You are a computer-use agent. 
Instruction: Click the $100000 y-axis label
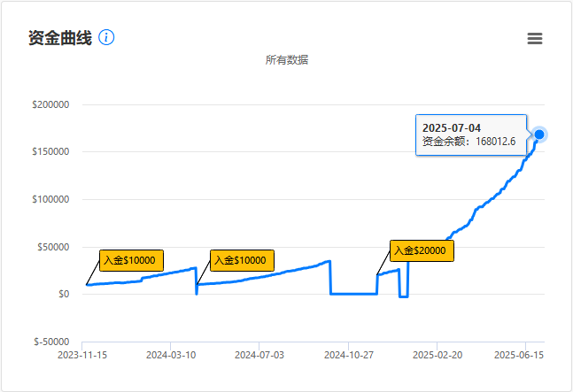[50, 199]
